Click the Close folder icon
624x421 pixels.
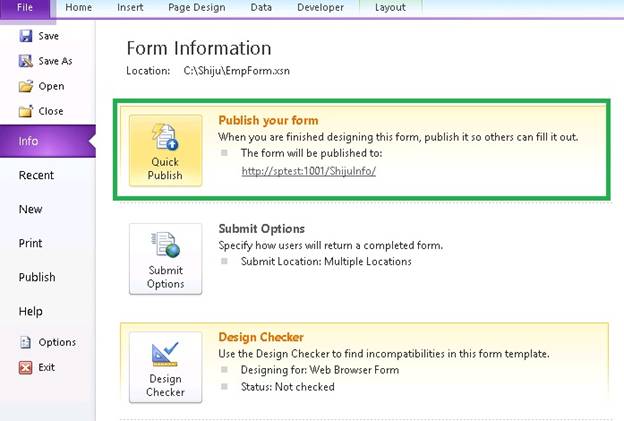pos(26,111)
